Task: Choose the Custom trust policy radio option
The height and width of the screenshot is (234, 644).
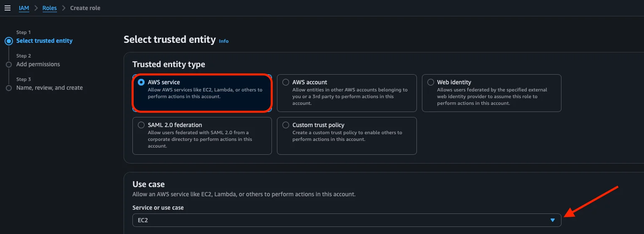Action: 286,125
